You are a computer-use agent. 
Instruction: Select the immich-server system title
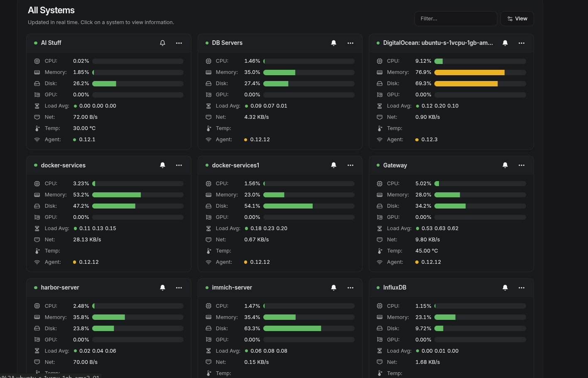pos(232,287)
